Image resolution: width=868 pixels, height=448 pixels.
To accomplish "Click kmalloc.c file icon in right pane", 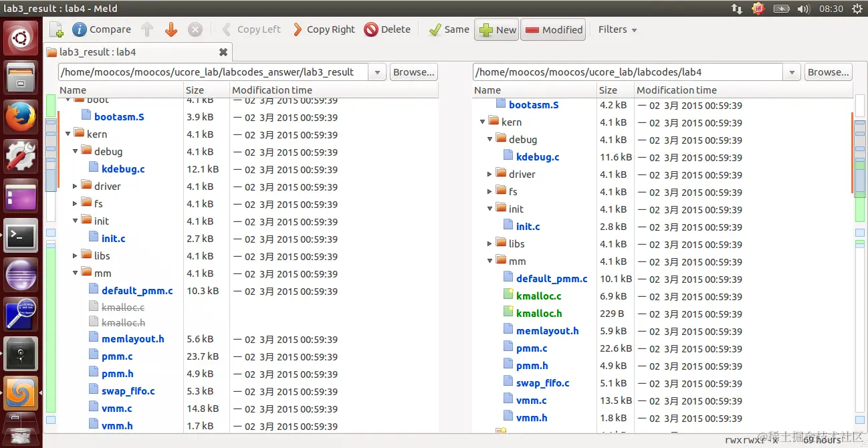I will [x=508, y=296].
